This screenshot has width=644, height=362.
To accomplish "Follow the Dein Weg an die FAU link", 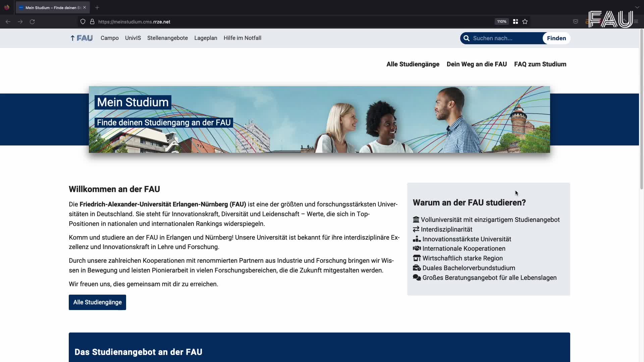I will pyautogui.click(x=477, y=64).
